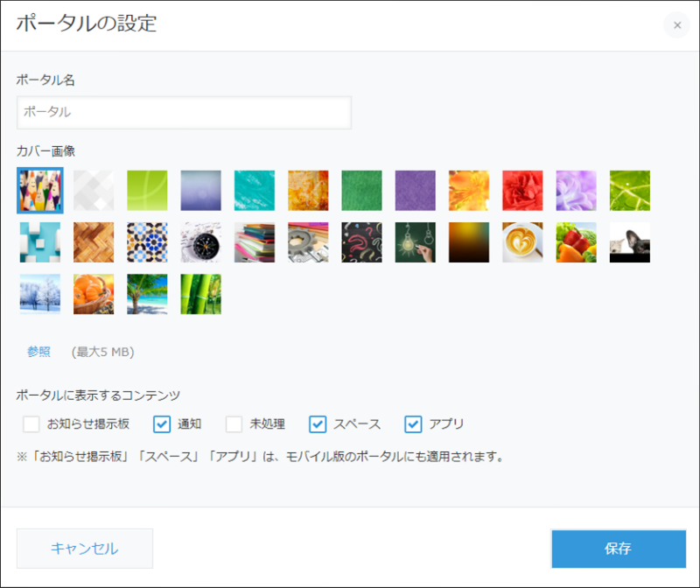
Task: Select the solid green fabric cover image
Action: point(361,191)
